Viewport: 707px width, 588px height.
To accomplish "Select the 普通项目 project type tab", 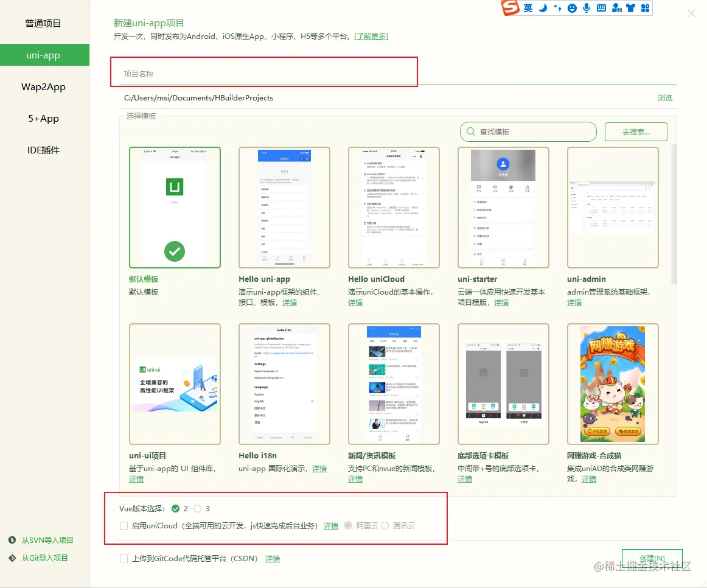I will 43,24.
